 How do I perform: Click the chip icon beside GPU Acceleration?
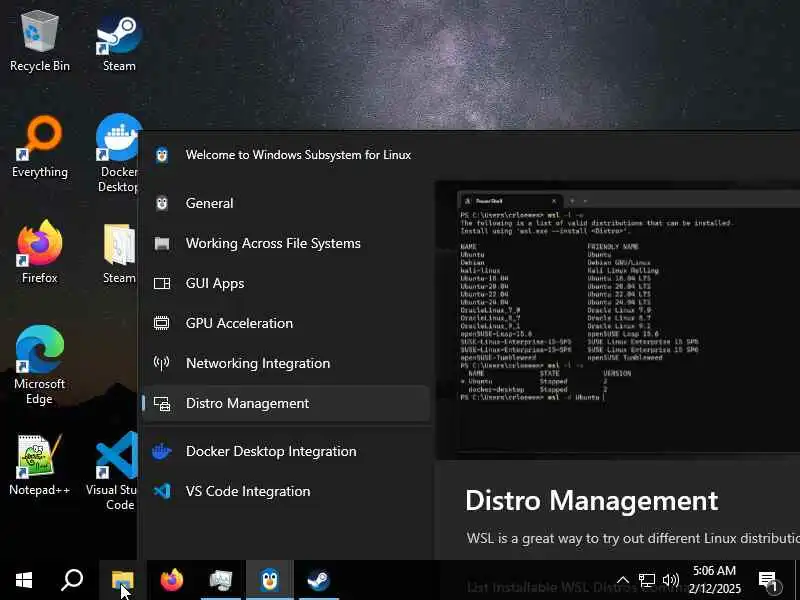(162, 323)
